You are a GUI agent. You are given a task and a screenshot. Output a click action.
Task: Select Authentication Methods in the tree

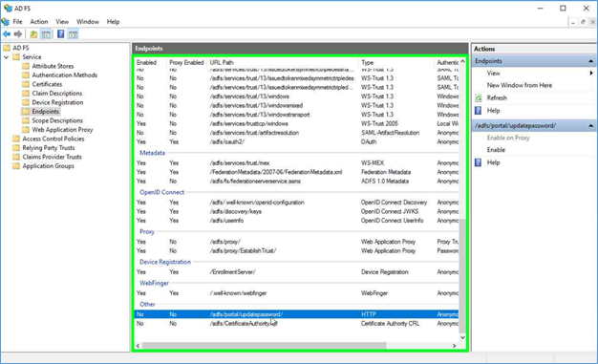coord(64,75)
